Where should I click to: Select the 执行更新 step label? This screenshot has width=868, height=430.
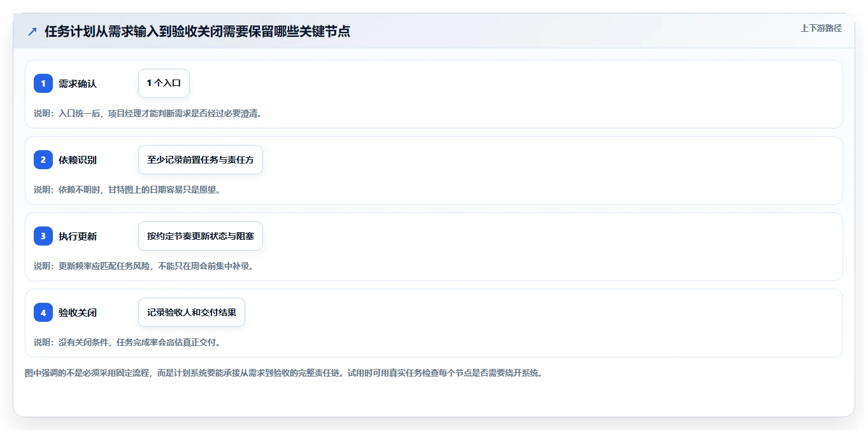pyautogui.click(x=78, y=236)
